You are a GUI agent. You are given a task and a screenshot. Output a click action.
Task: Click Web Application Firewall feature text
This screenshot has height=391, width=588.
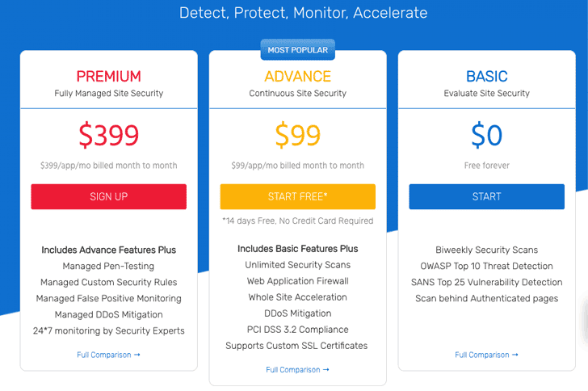(x=297, y=281)
